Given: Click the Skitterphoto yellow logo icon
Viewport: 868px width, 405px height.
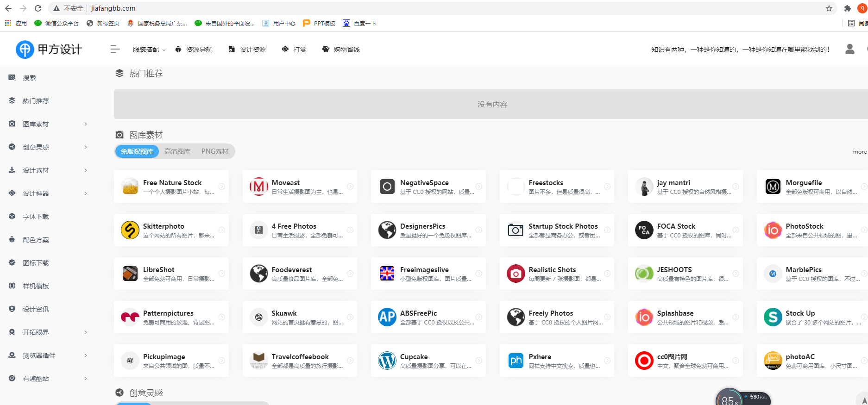Looking at the screenshot, I should pos(130,230).
